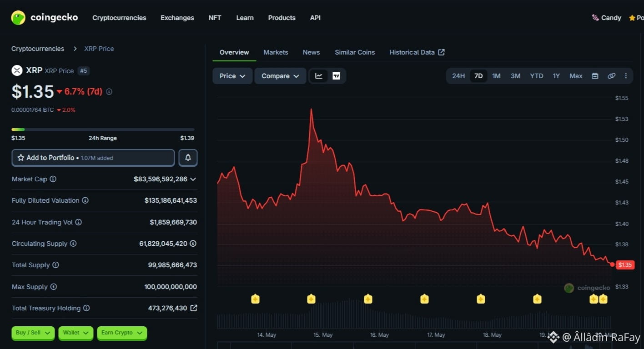The height and width of the screenshot is (349, 644).
Task: Select the 1M time range
Action: (496, 76)
